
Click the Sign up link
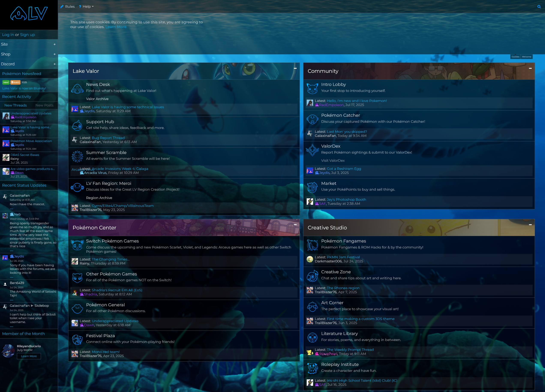[x=27, y=34]
